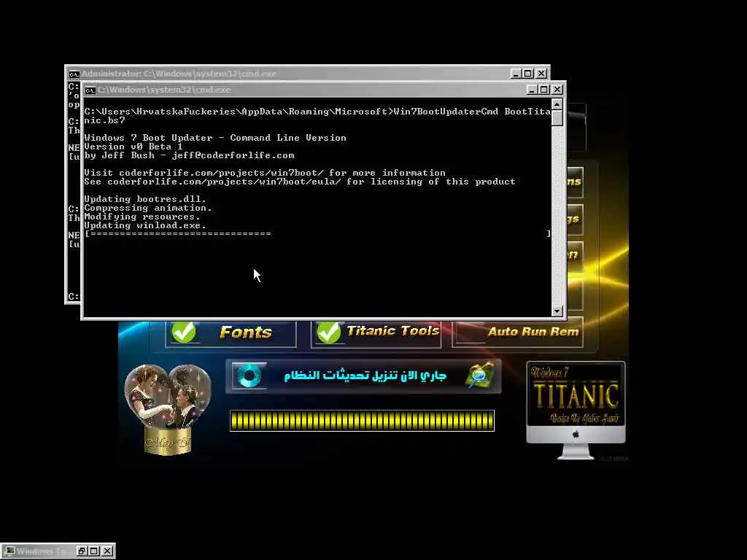The image size is (747, 560).
Task: Click the Administrator cmd.exe title text
Action: tap(179, 74)
